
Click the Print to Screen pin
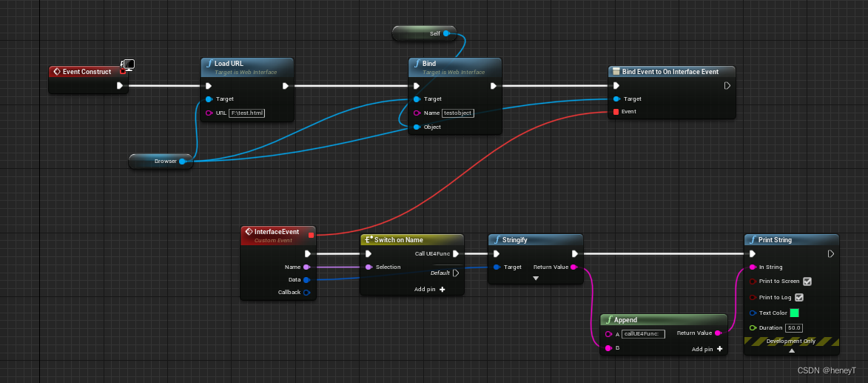click(x=753, y=282)
